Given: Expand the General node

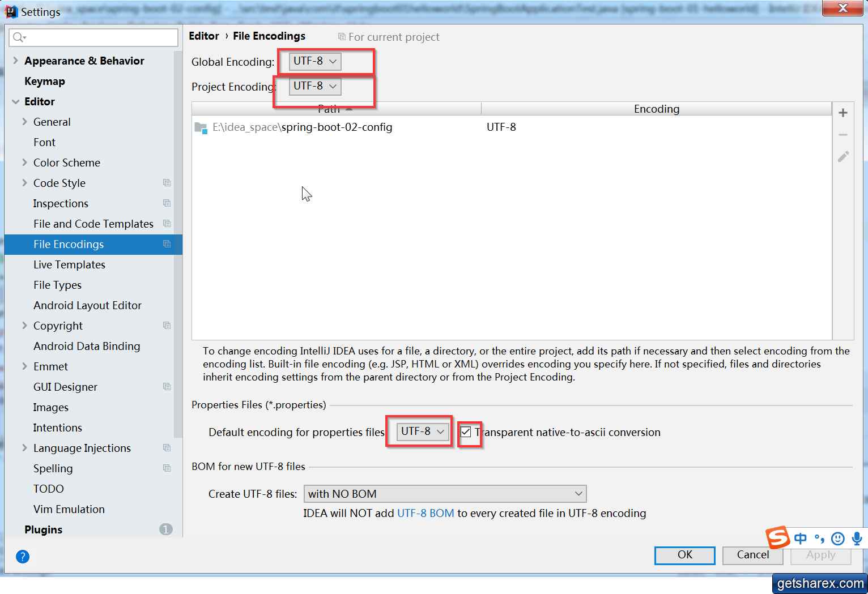Looking at the screenshot, I should tap(24, 122).
